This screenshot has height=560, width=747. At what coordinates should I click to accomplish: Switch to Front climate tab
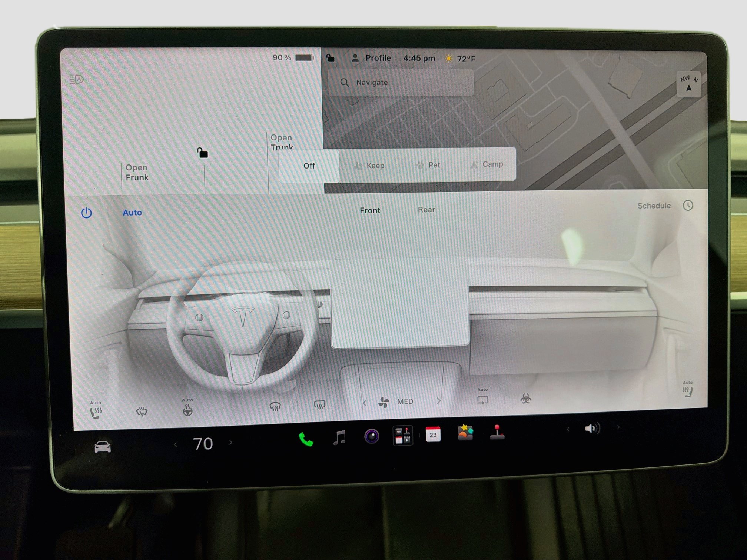point(370,210)
